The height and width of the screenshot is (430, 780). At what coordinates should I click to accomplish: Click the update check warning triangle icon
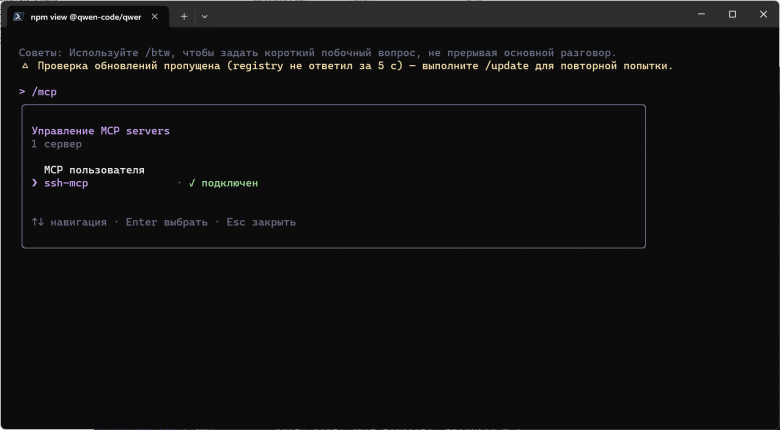[25, 66]
